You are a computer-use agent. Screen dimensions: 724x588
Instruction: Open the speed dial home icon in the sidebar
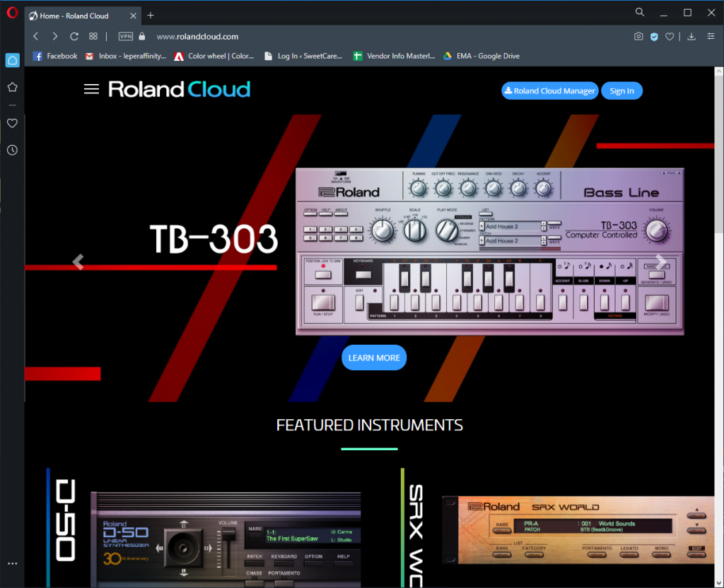11,60
